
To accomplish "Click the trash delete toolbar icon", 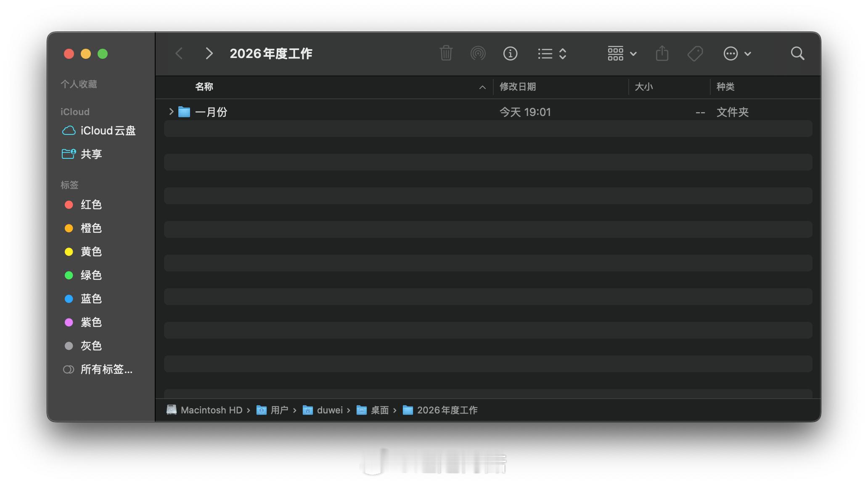I will tap(446, 53).
